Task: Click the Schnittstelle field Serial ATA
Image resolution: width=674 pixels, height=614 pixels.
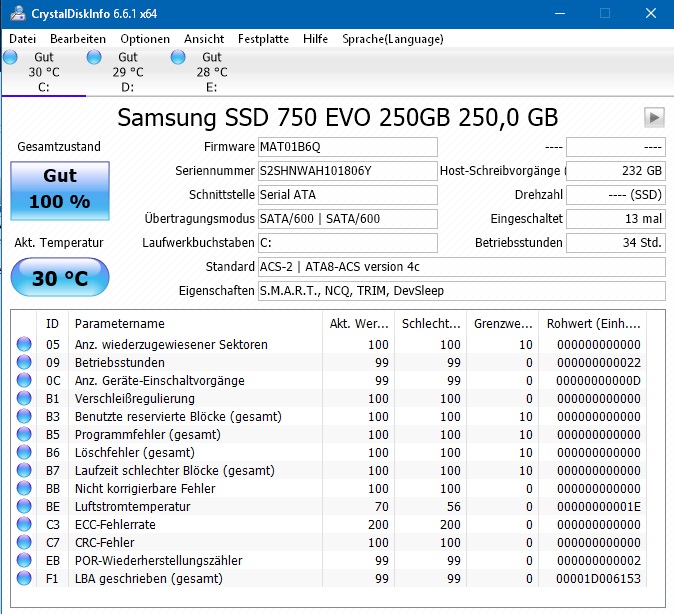Action: [x=348, y=195]
